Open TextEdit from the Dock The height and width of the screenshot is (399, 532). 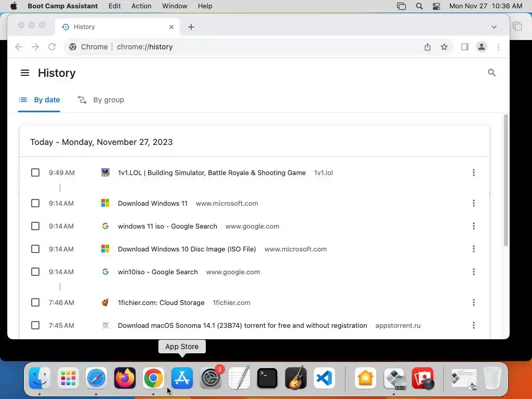239,378
